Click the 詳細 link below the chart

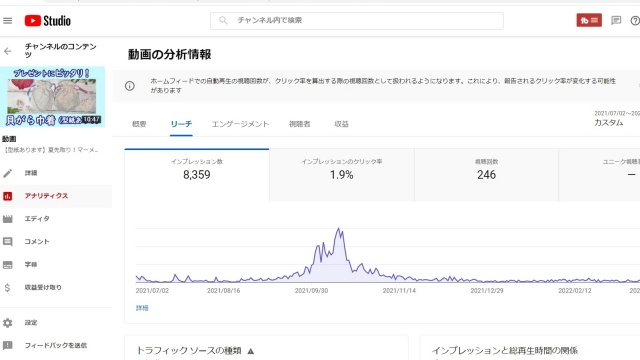point(142,308)
